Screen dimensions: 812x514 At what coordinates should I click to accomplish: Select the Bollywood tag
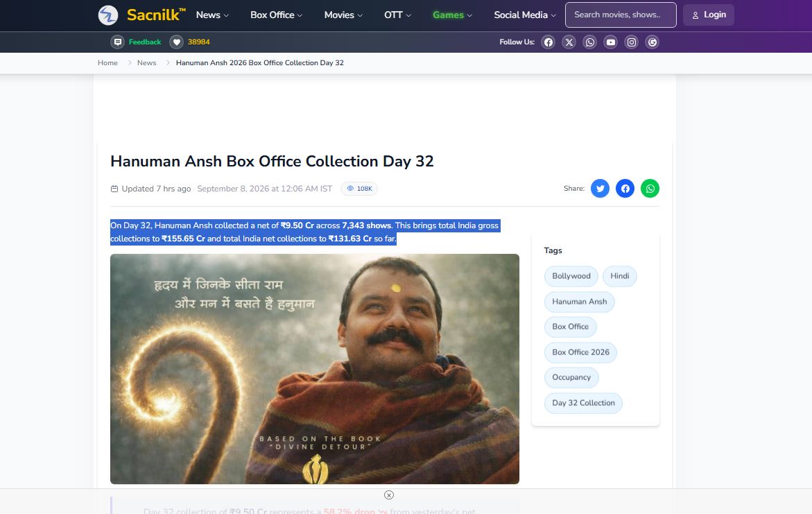pos(571,276)
